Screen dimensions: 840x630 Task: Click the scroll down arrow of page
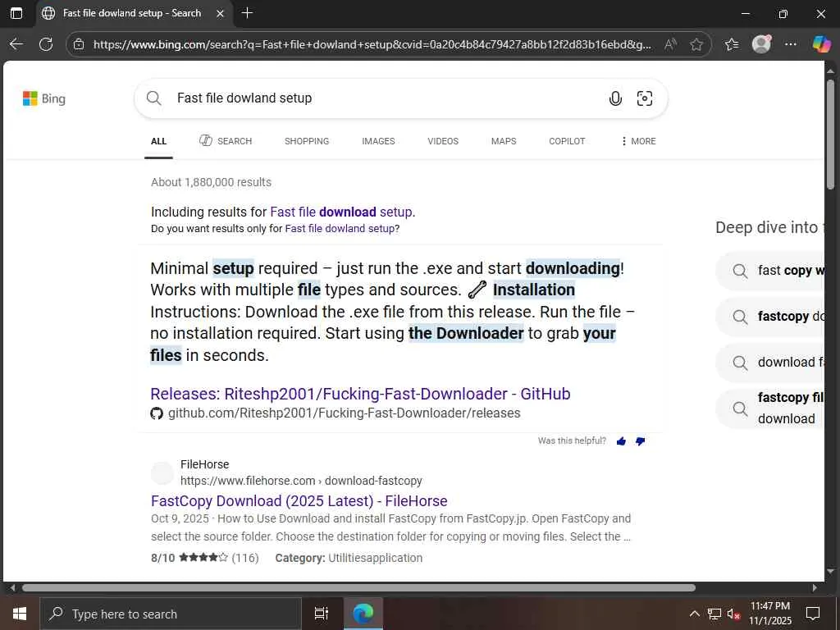830,572
